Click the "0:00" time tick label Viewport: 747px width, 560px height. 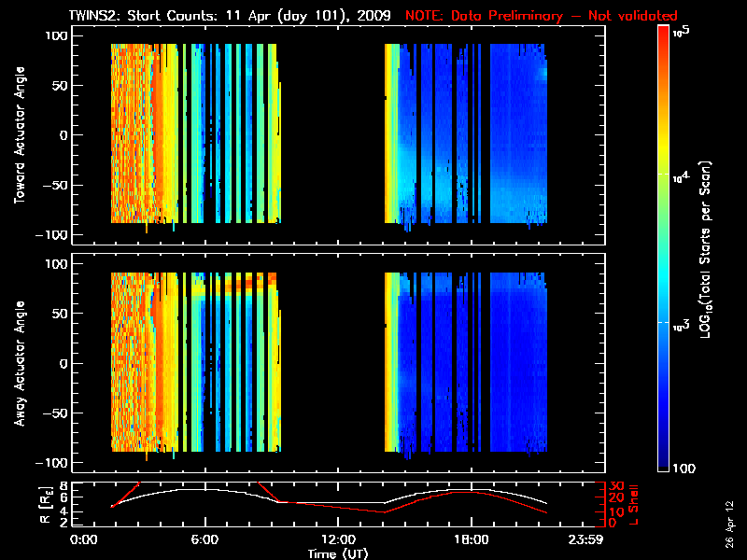[x=83, y=540]
